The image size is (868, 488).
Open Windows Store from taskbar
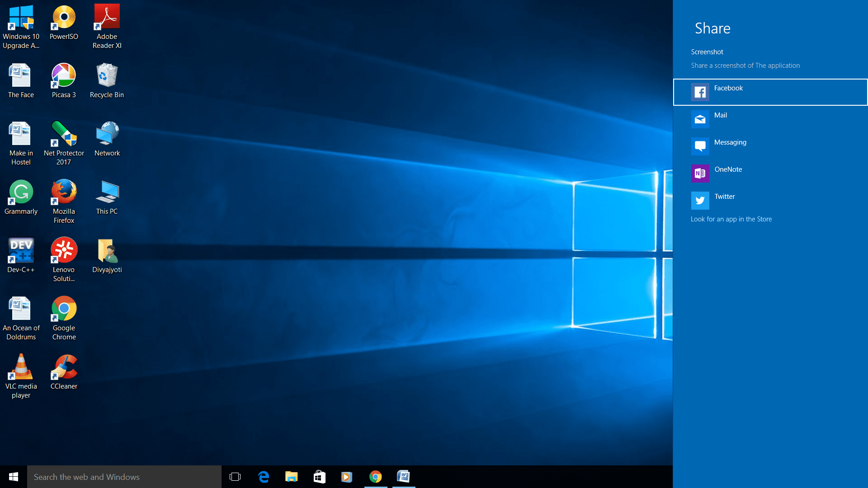pyautogui.click(x=319, y=477)
